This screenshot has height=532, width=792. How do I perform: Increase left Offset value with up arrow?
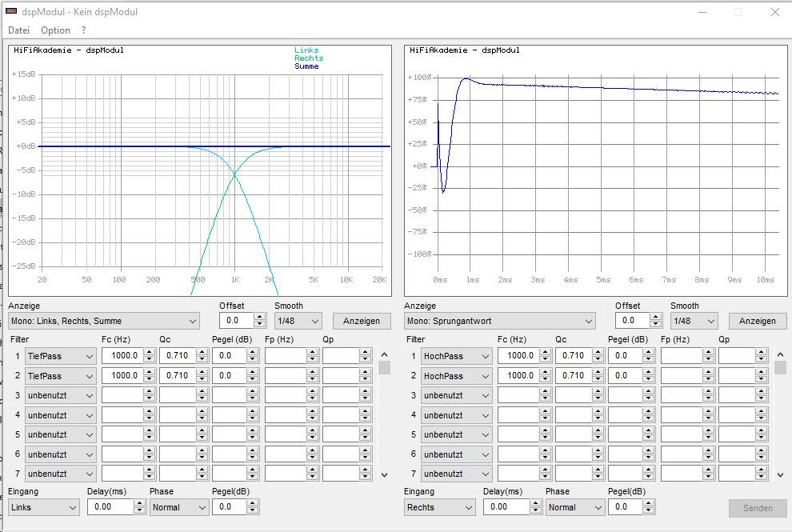(x=259, y=317)
